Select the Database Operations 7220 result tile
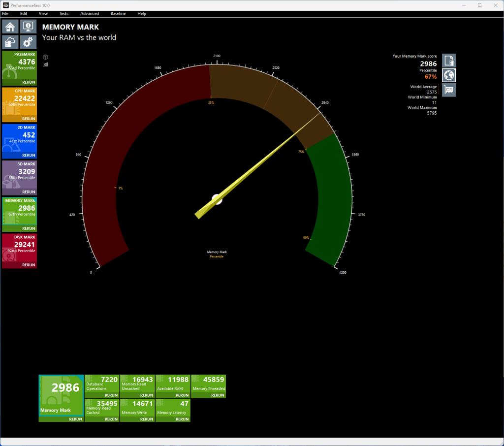The width and height of the screenshot is (504, 446). [102, 383]
